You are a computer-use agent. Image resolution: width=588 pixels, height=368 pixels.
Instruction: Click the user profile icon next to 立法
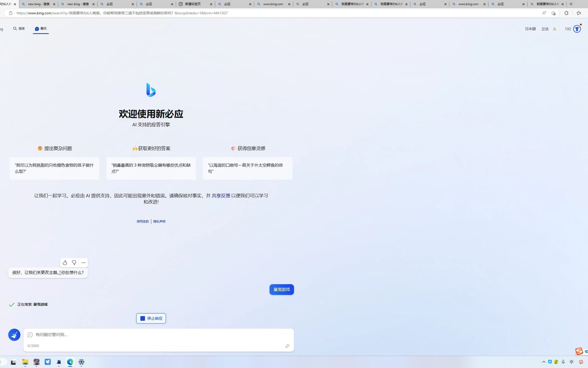point(555,29)
